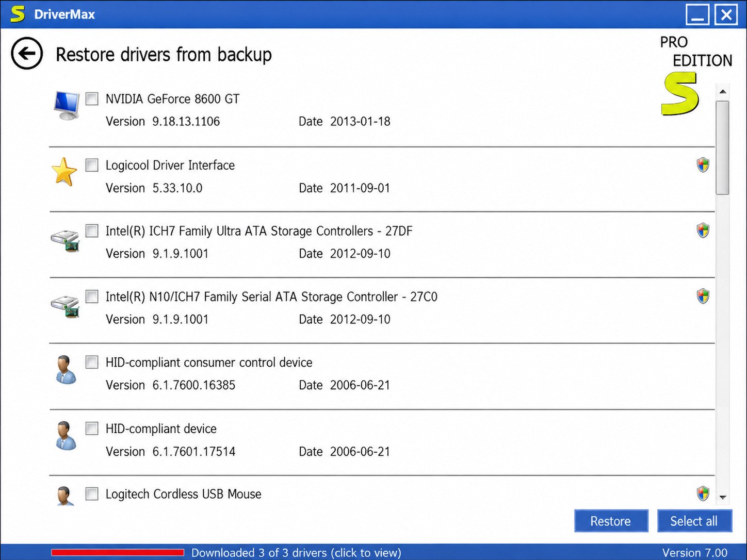Click the star icon for Logicool Driver Interface
This screenshot has height=560, width=747.
[x=64, y=172]
